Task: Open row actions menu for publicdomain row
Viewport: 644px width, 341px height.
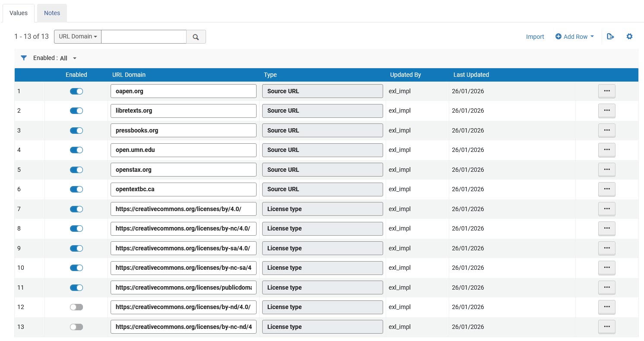Action: (x=606, y=287)
